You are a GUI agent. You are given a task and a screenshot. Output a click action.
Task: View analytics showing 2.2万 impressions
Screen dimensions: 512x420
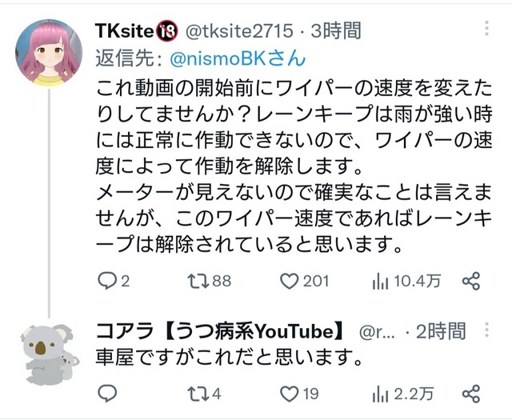[x=381, y=394]
